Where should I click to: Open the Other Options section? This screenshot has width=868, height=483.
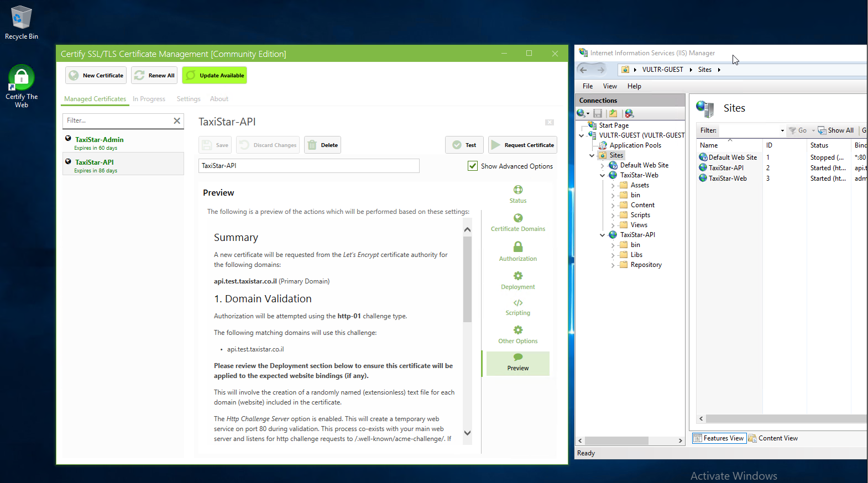click(518, 334)
